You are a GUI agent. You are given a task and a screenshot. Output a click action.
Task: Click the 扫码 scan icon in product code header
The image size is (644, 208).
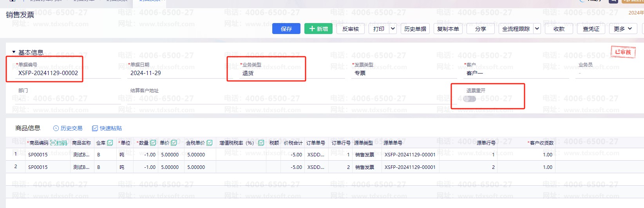53,143
